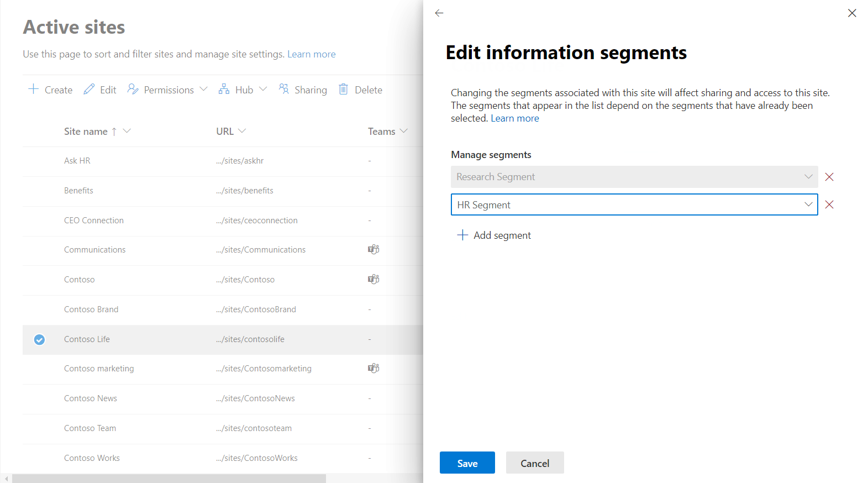Click the Delete trash icon in the toolbar
This screenshot has height=483, width=868.
(344, 90)
